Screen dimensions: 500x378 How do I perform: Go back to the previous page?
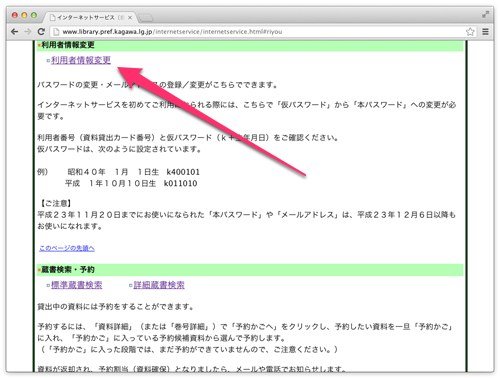click(14, 32)
